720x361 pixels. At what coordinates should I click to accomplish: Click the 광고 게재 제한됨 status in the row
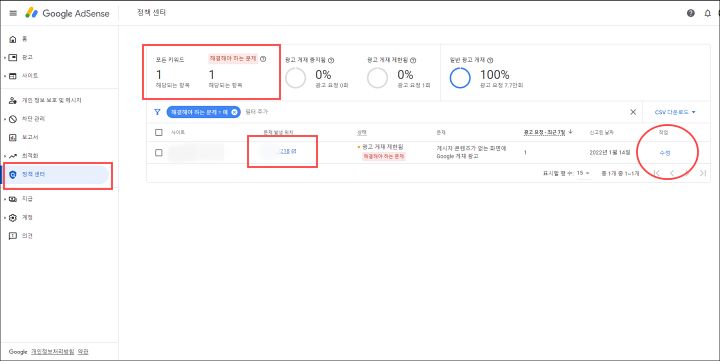(382, 147)
